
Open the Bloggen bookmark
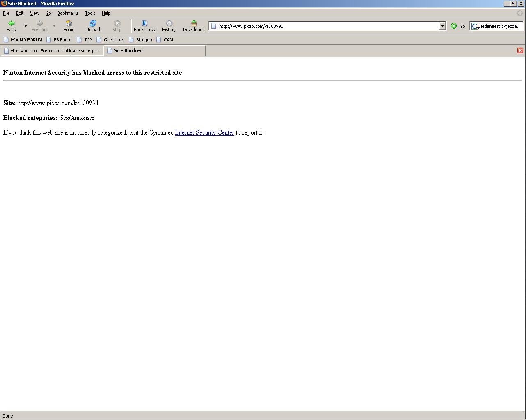pyautogui.click(x=140, y=40)
